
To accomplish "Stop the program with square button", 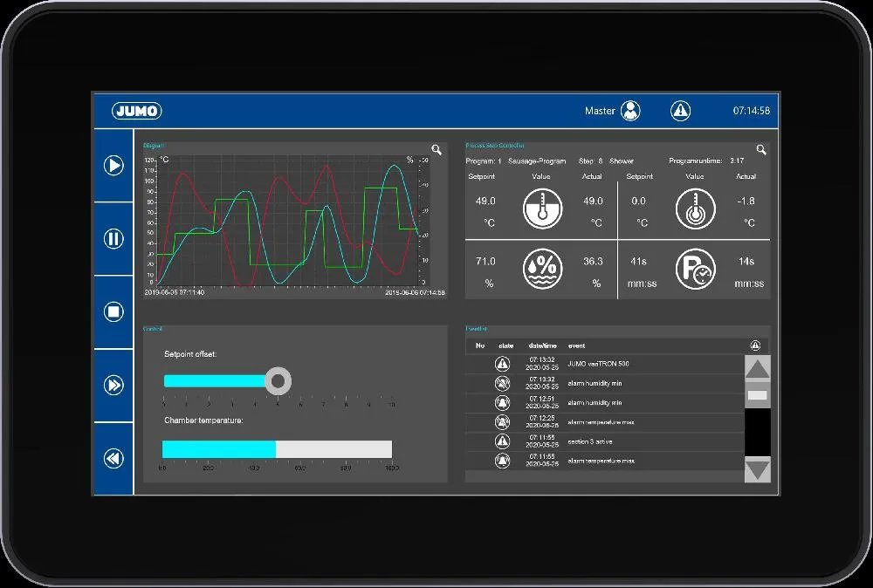I will (x=113, y=311).
